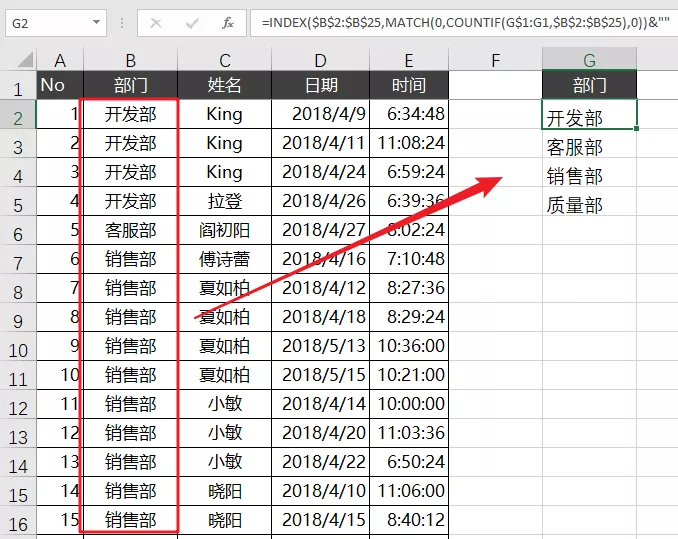Select column E header

(x=409, y=60)
